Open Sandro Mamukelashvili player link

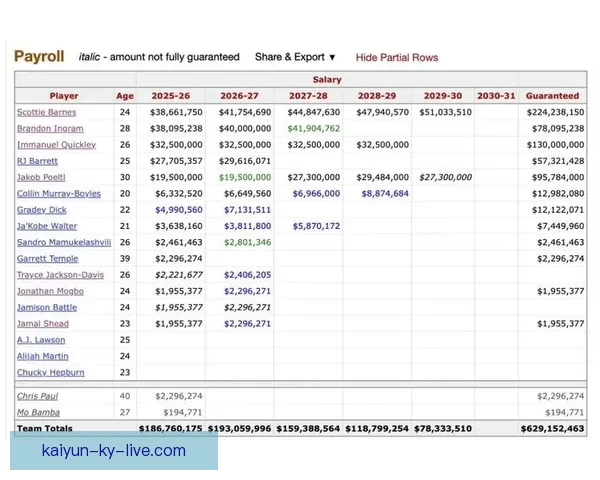[x=64, y=242]
